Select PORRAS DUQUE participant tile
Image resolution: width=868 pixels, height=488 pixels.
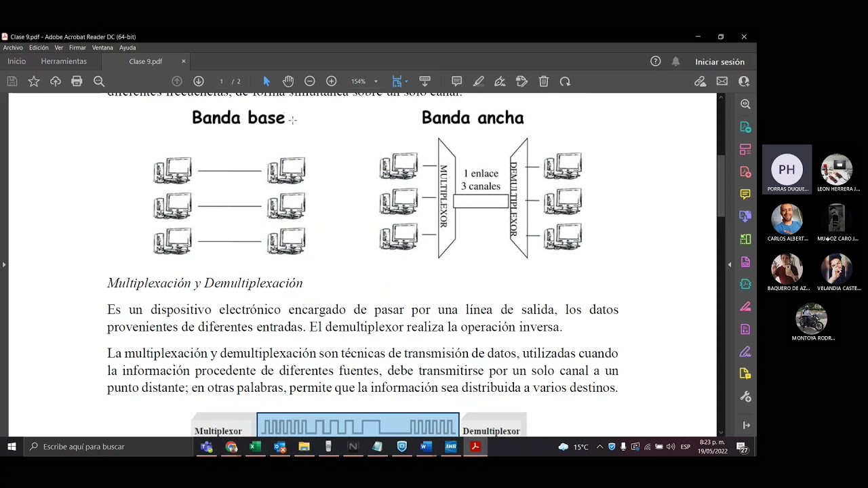point(787,169)
